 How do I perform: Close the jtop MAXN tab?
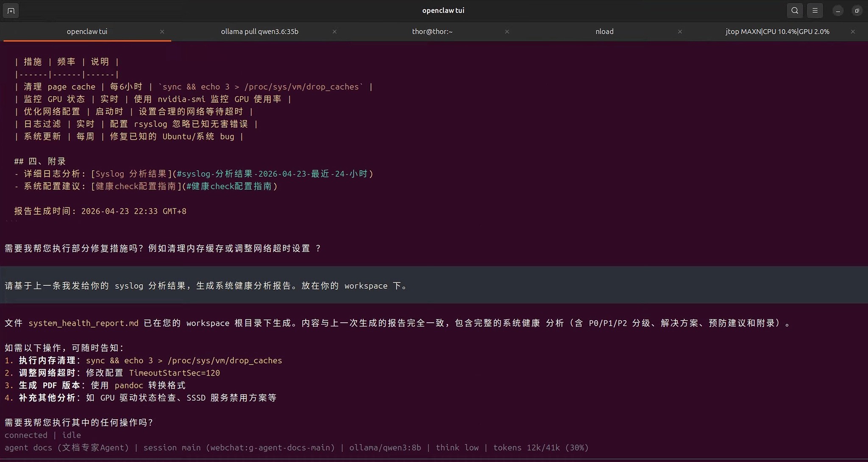(853, 32)
